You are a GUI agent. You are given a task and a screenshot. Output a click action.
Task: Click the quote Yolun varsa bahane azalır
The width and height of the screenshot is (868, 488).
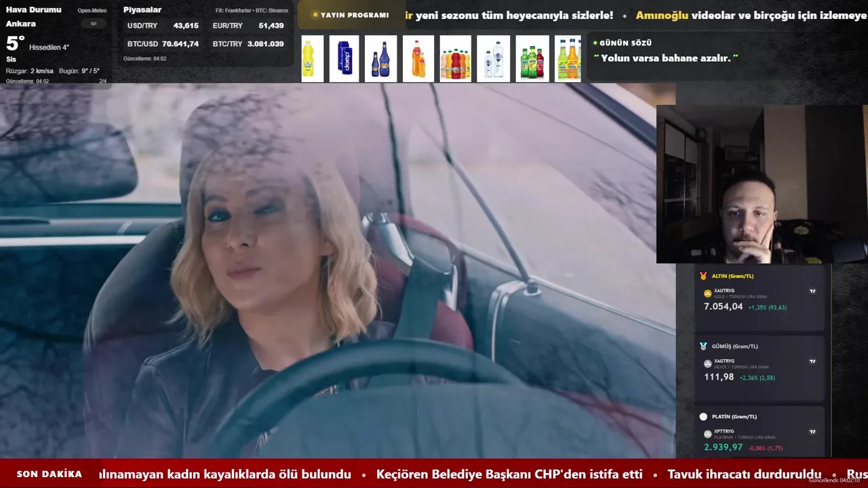(x=666, y=58)
